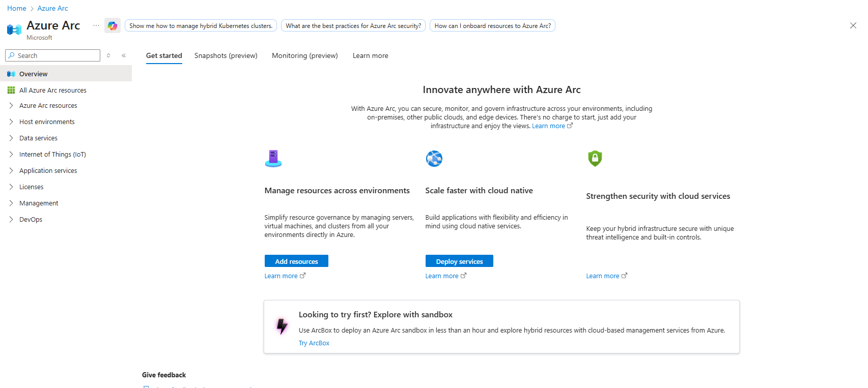Expand Internet of Things (IoT) section
This screenshot has width=868, height=388.
point(11,155)
